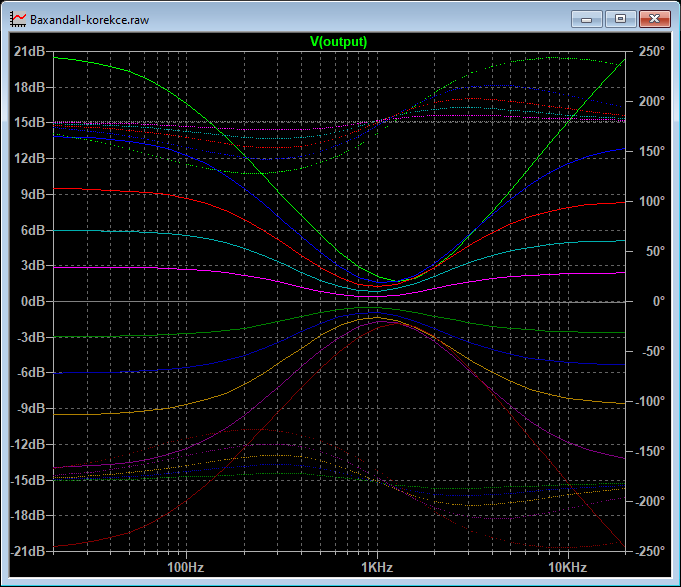Click the 1KHz frequency axis label
Image resolution: width=681 pixels, height=587 pixels.
tap(377, 567)
